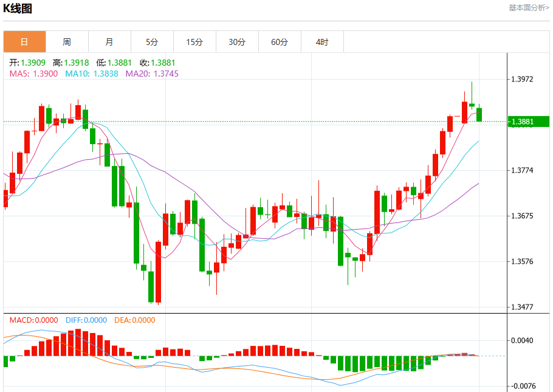Viewport: 553px width, 392px height.
Task: Open the 5分 timeframe tab
Action: click(x=152, y=42)
